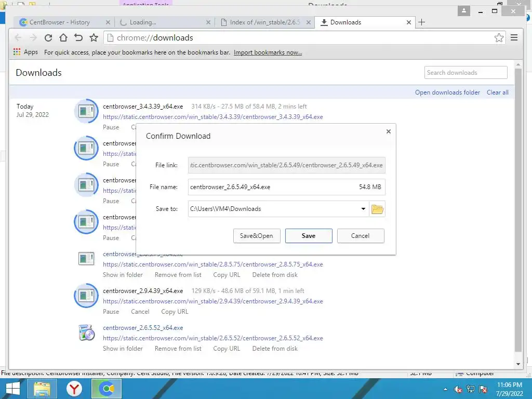Copy URL of centbrowser_2.8.5.75
The width and height of the screenshot is (532, 399).
click(x=227, y=275)
